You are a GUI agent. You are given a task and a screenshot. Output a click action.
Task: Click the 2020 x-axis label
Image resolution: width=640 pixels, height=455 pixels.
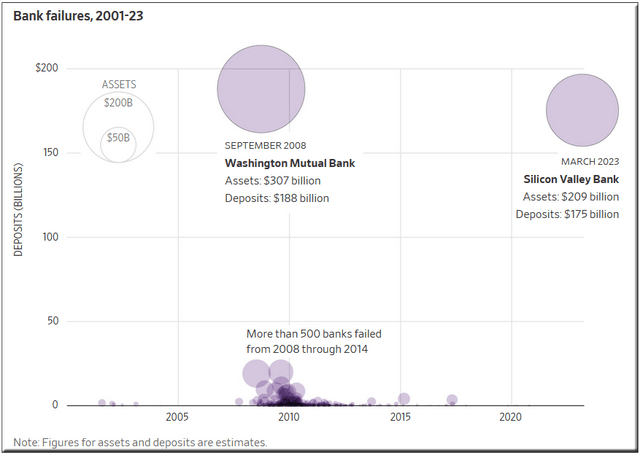[511, 417]
